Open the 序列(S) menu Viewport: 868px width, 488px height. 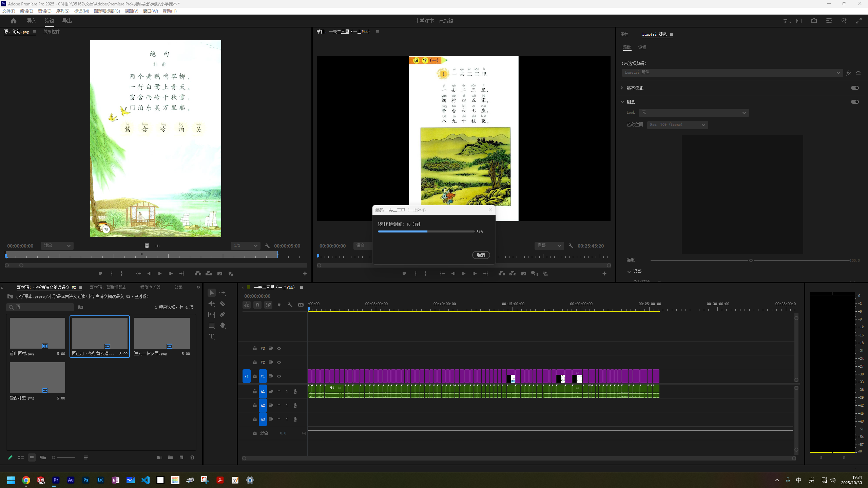click(x=62, y=11)
